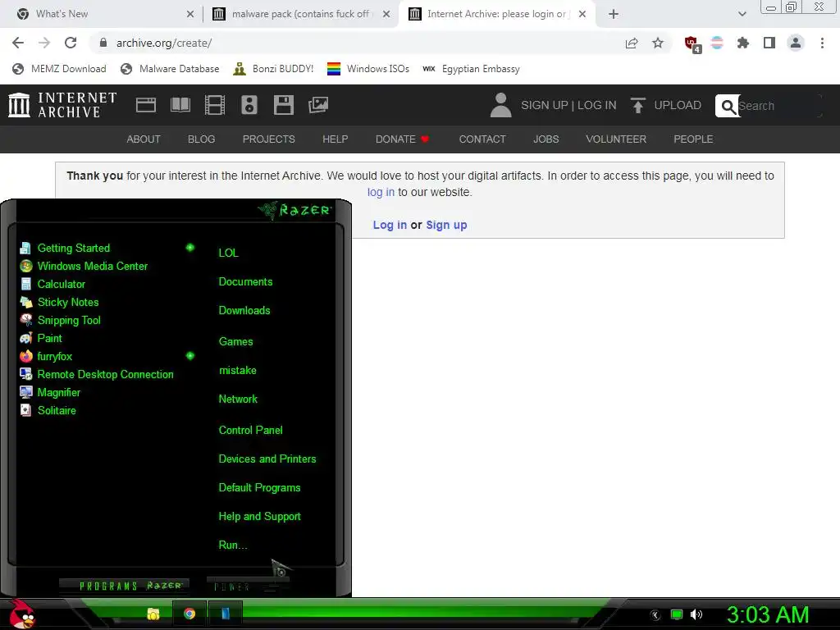Image resolution: width=840 pixels, height=630 pixels.
Task: Click the network monitor tray icon
Action: pos(677,614)
